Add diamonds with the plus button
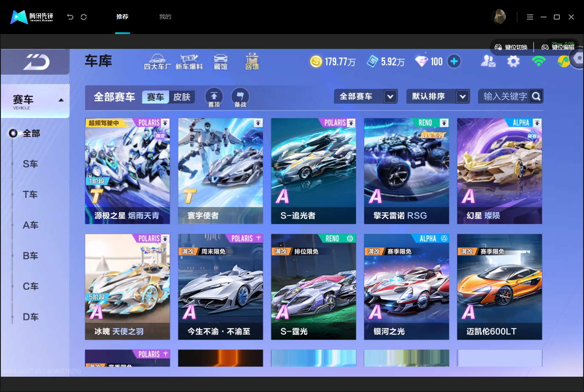 click(454, 62)
